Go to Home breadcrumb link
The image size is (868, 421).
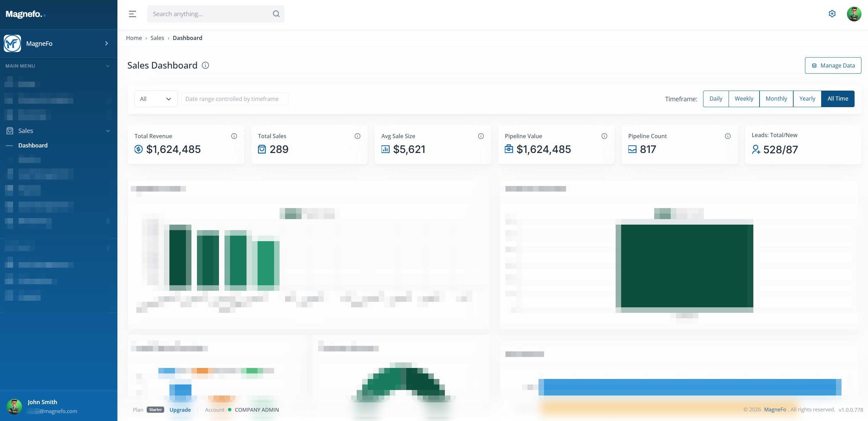pos(134,38)
